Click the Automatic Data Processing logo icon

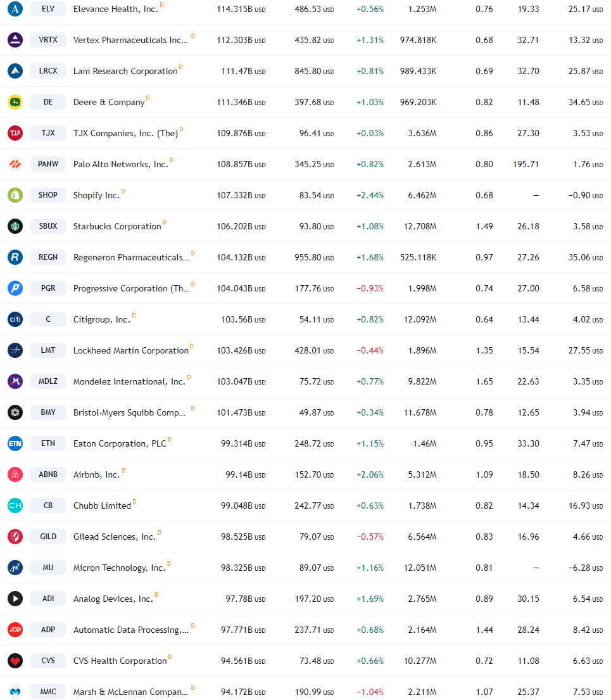(x=15, y=630)
